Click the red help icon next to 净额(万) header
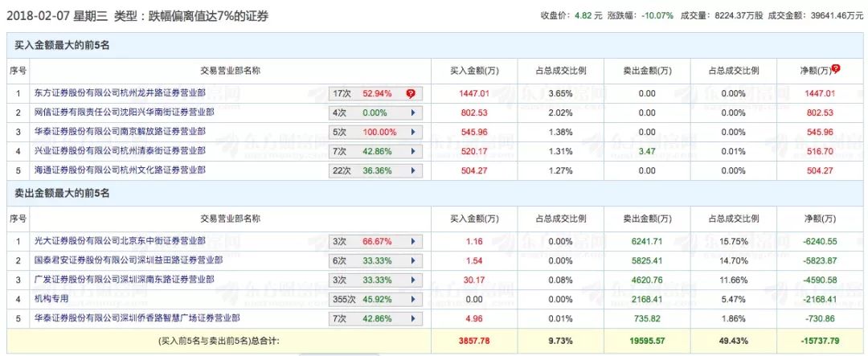The width and height of the screenshot is (868, 356). tap(836, 69)
